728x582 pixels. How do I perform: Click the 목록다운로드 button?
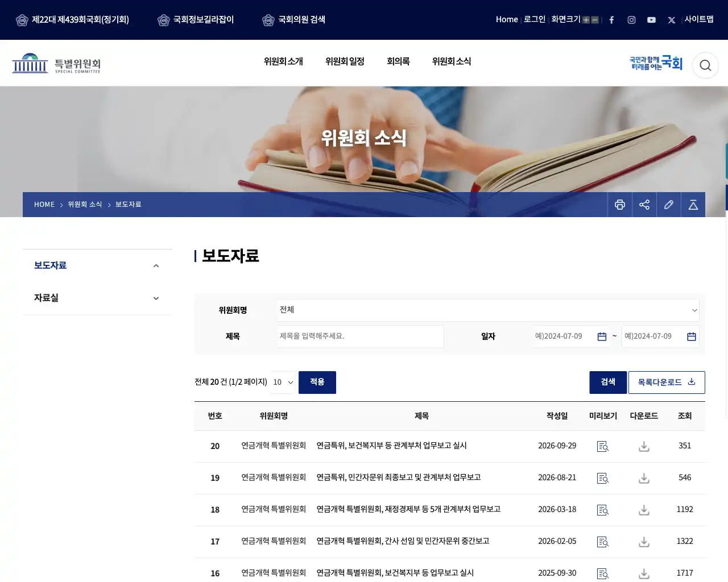667,383
